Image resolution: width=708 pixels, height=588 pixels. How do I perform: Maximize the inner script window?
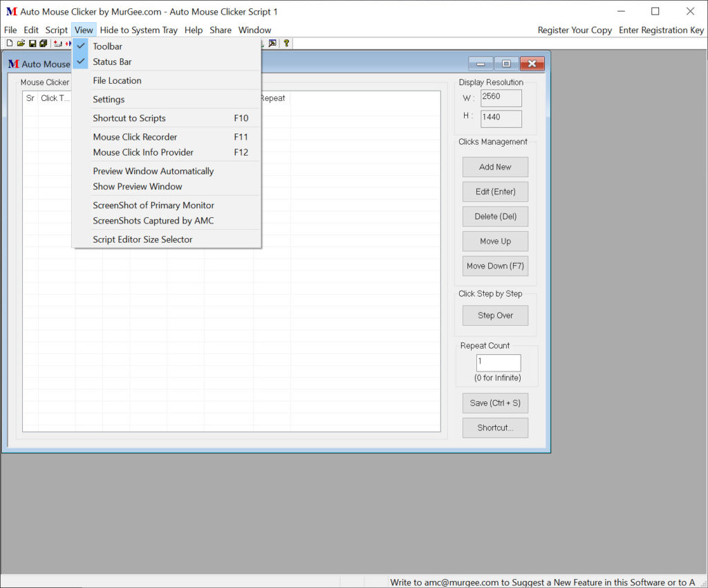(506, 64)
